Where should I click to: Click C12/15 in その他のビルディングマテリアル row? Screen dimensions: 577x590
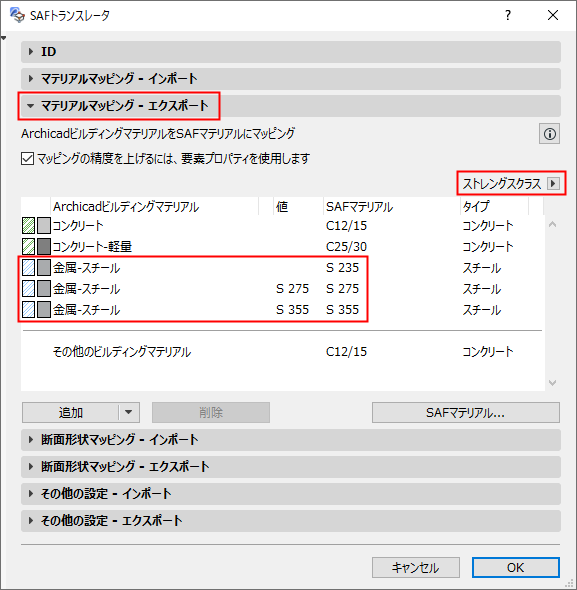346,352
